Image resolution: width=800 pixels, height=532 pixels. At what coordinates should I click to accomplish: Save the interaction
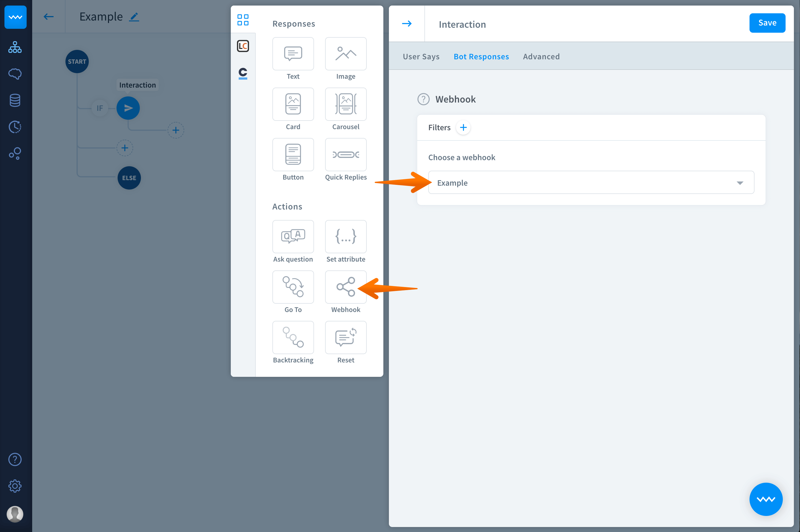767,23
